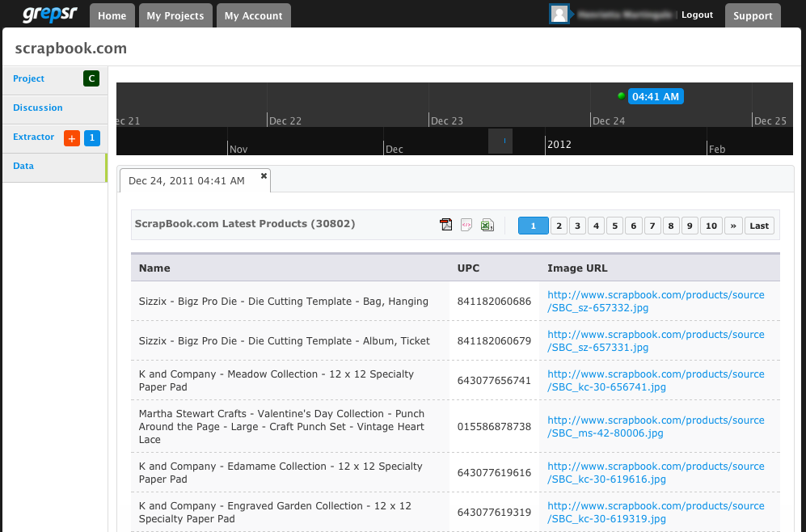Export data as Excel spreadsheet
The image size is (806, 532).
[487, 225]
